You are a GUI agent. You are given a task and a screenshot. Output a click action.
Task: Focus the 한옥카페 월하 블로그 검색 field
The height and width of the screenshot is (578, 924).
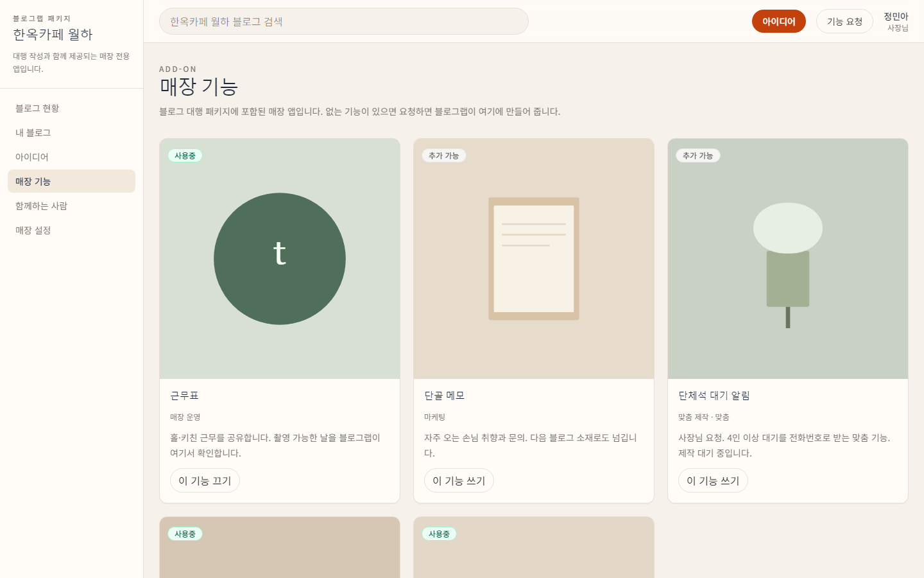(344, 21)
